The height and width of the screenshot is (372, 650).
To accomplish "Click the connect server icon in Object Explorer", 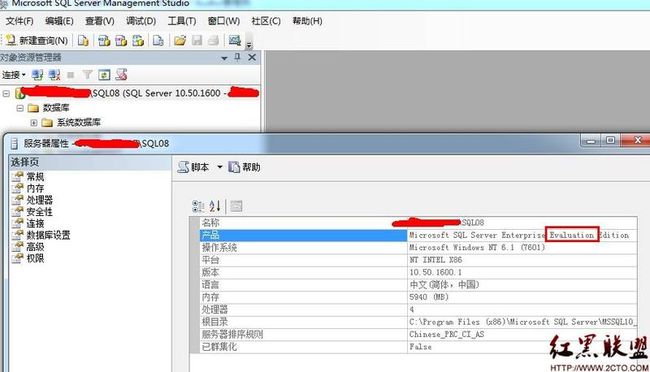I will 37,75.
